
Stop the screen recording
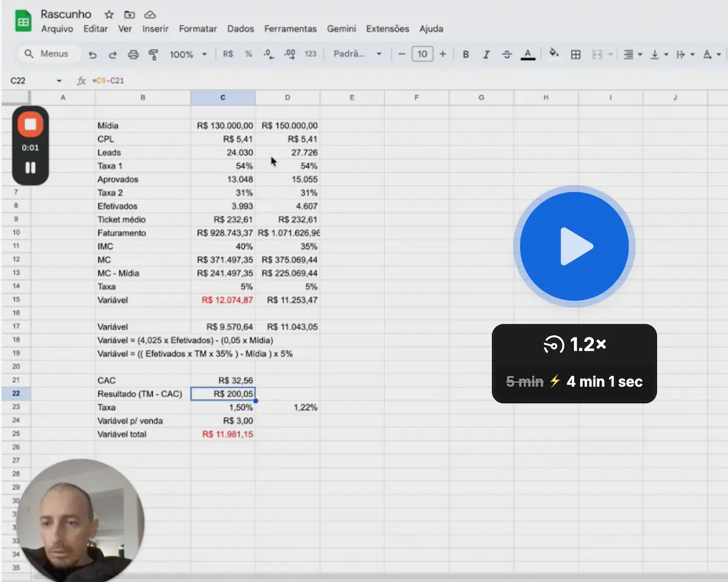pyautogui.click(x=30, y=125)
